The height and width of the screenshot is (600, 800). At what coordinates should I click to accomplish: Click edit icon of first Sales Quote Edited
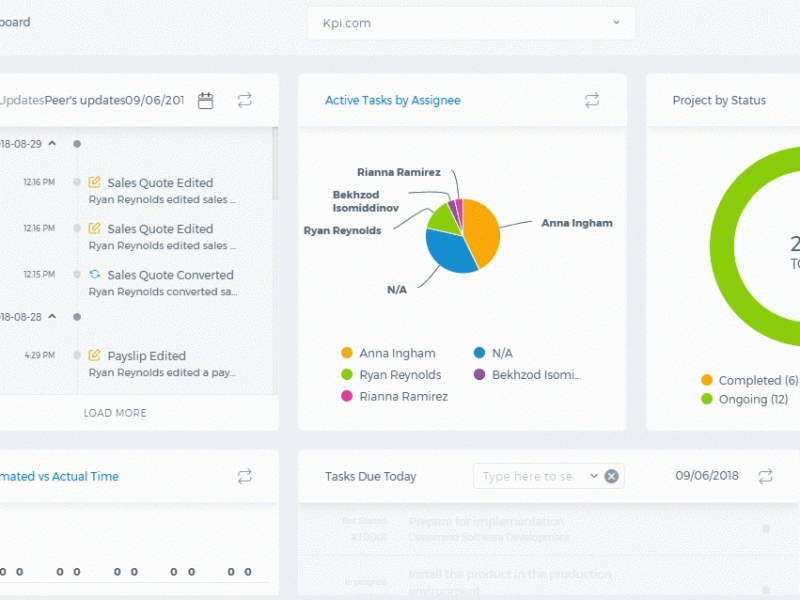coord(94,182)
